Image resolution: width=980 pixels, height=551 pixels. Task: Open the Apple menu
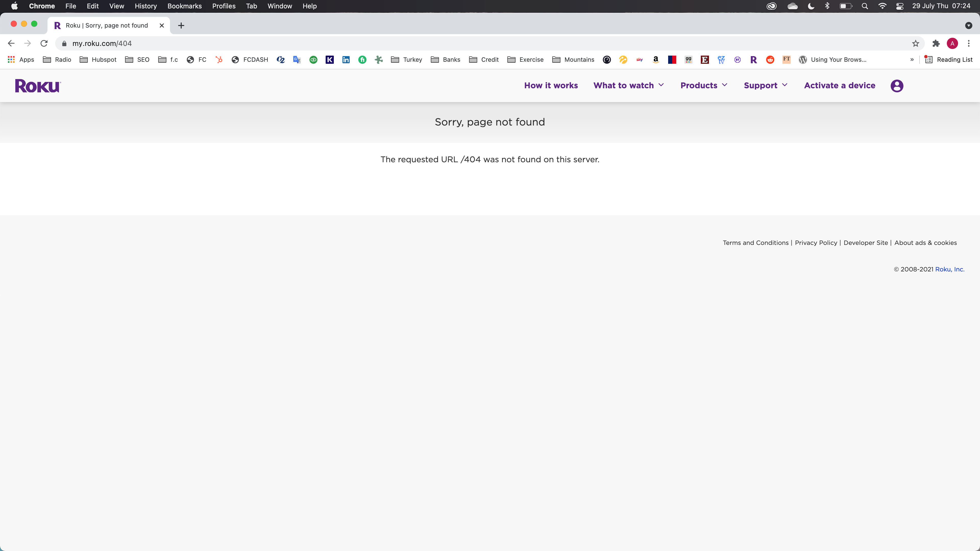[x=15, y=6]
